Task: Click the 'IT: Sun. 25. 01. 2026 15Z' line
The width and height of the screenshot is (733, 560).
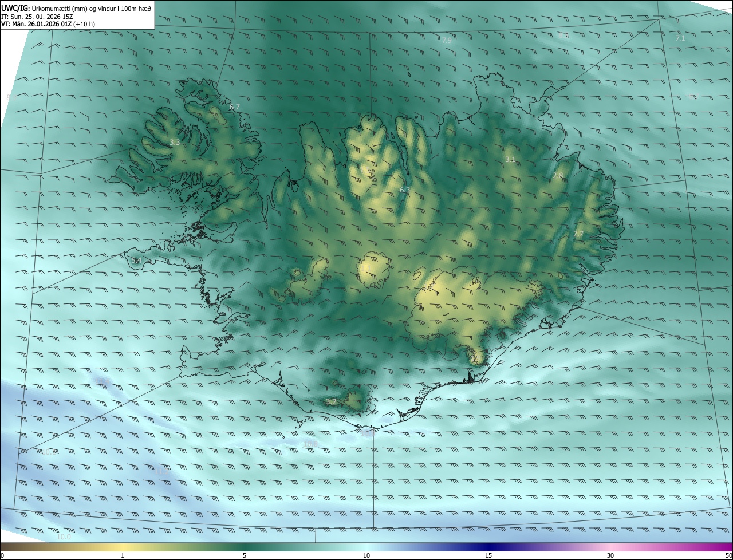Action: [37, 17]
